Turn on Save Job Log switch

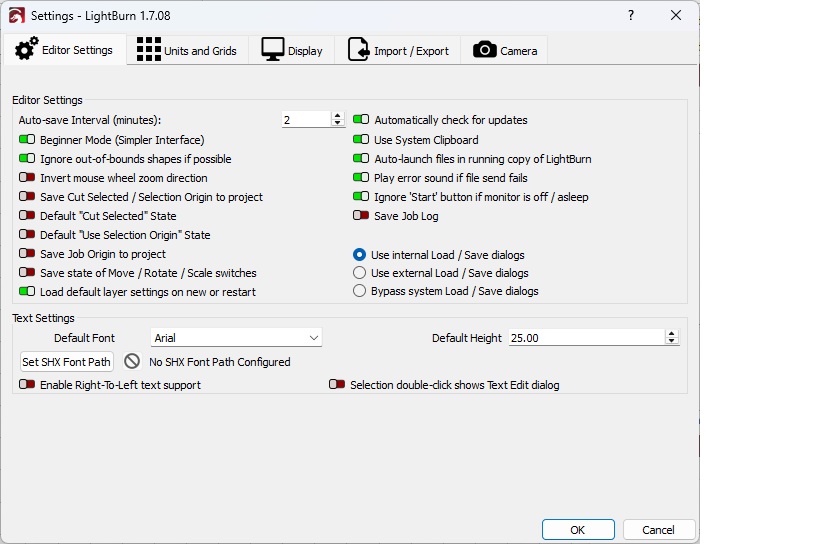click(x=361, y=216)
